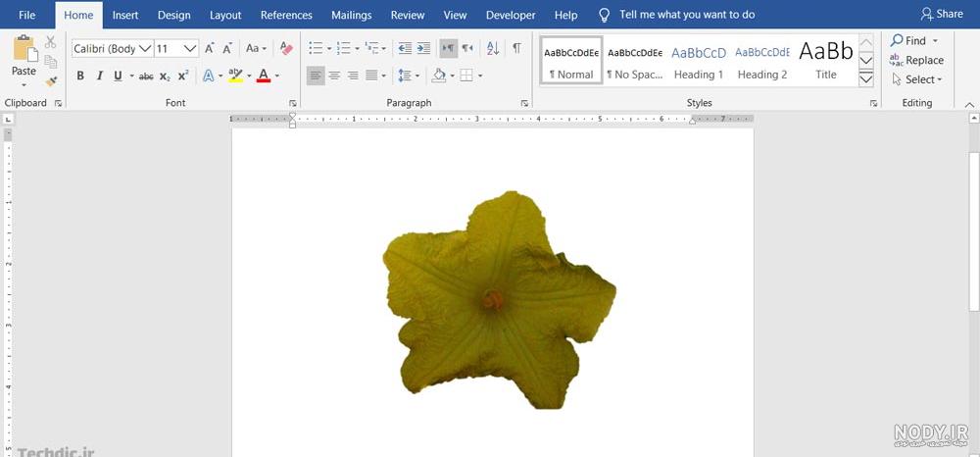Toggle underline formatting
This screenshot has height=457, width=980.
tap(118, 76)
